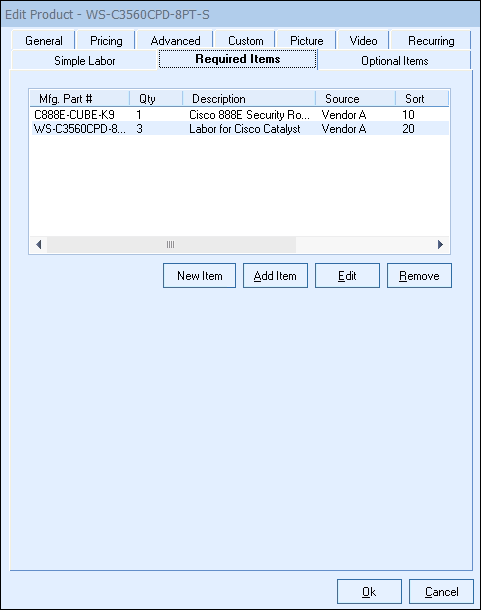Click the Add Item button

275,275
